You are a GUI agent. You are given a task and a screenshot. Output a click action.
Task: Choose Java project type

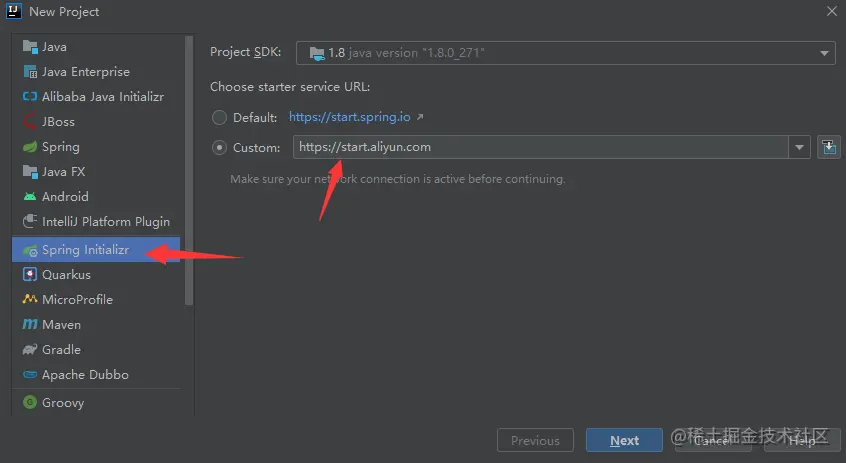pyautogui.click(x=96, y=47)
